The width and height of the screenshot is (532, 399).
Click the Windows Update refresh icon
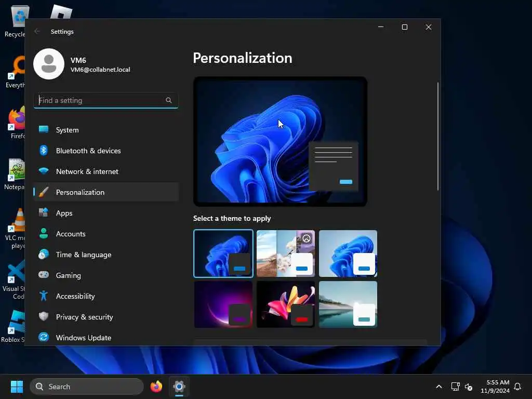tap(44, 337)
